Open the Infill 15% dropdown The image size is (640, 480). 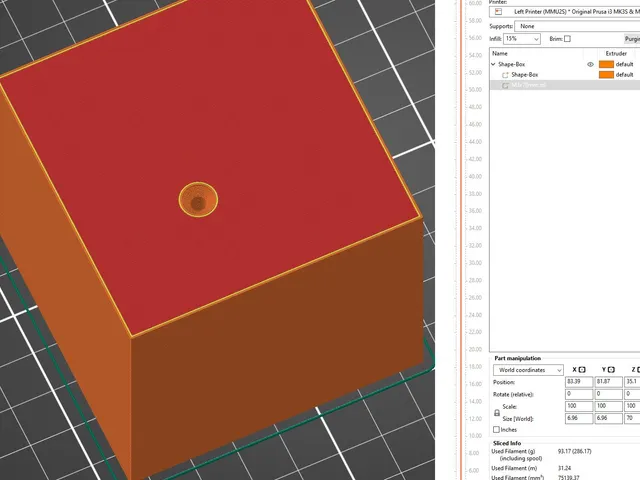point(522,39)
